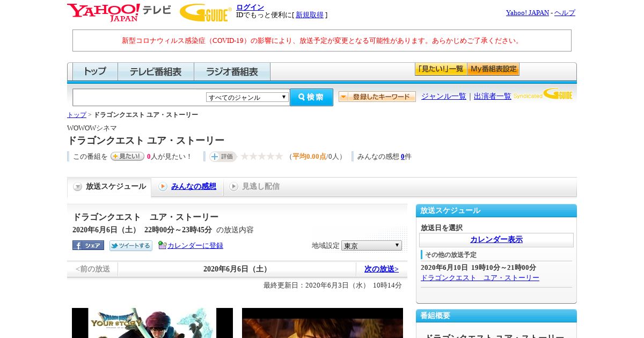Click the dark movie still thumbnail on the right

[323, 323]
